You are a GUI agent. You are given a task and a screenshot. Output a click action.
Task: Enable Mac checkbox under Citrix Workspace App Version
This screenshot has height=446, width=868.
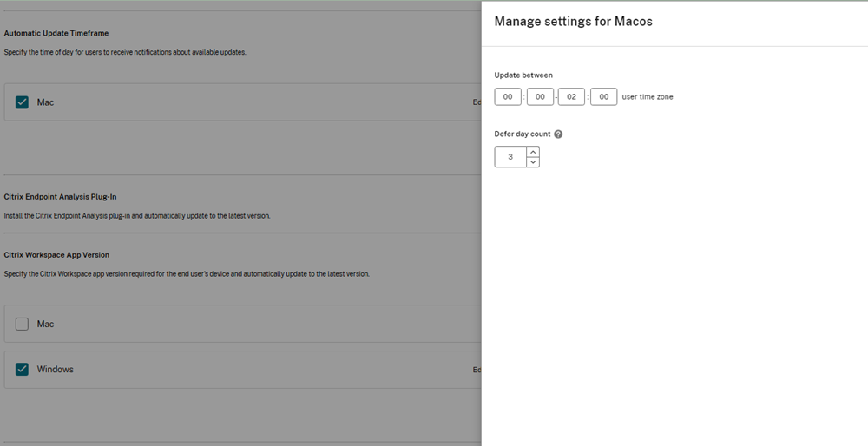[22, 324]
